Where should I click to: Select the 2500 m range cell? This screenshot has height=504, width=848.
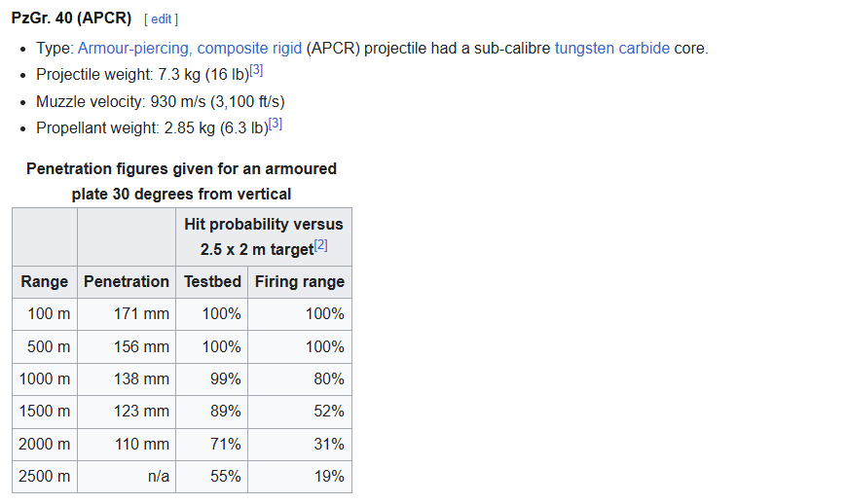click(x=45, y=477)
